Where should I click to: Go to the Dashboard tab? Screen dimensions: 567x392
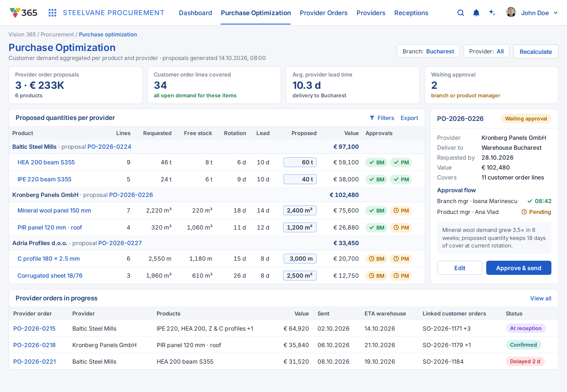coord(195,13)
